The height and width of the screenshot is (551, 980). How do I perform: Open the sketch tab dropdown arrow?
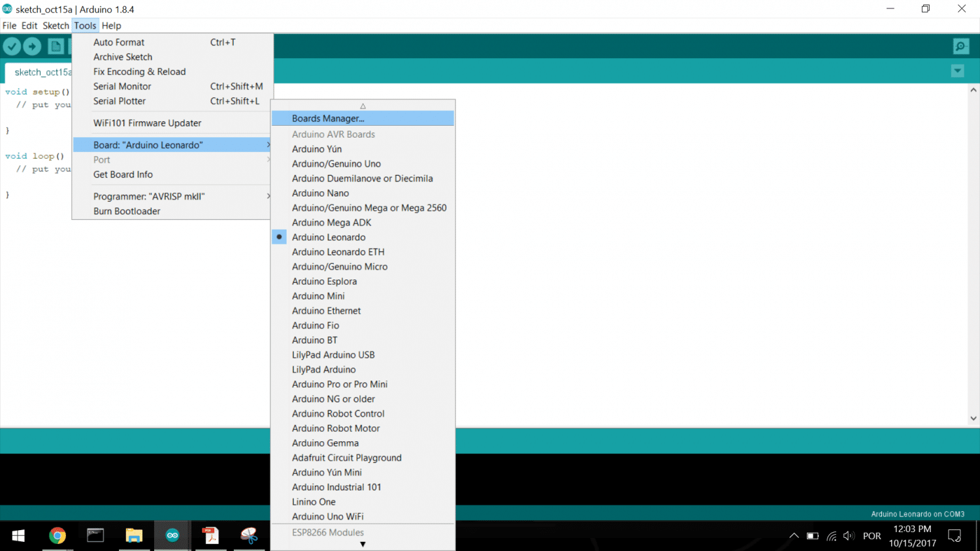[957, 71]
